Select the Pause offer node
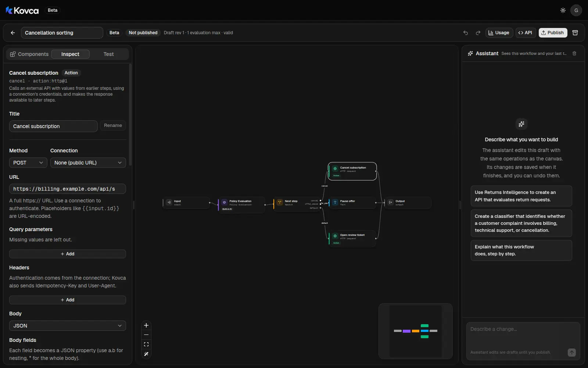The width and height of the screenshot is (588, 368). (352, 203)
